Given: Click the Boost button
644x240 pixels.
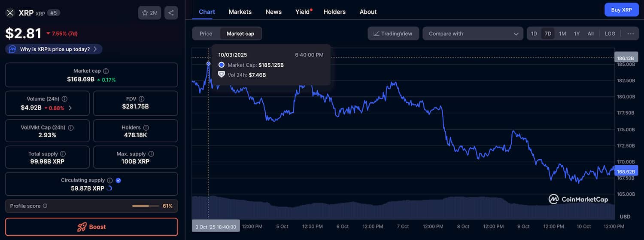Looking at the screenshot, I should 91,227.
